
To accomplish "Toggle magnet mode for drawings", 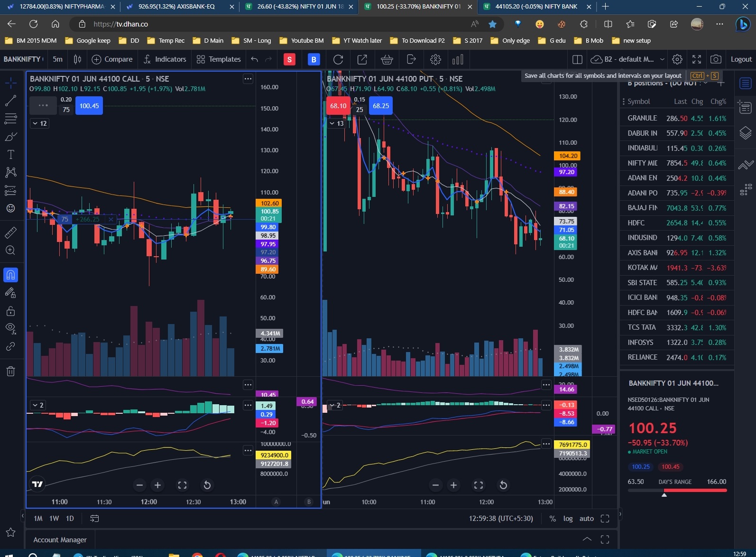I will tap(10, 275).
